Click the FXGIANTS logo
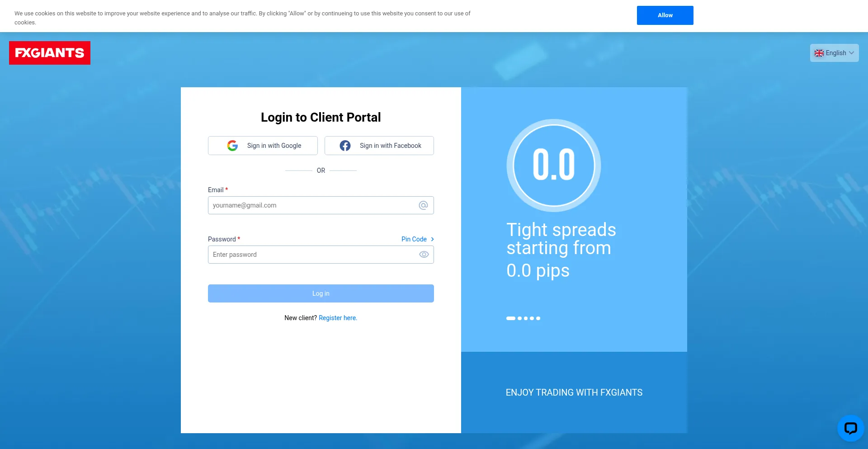 (x=50, y=53)
